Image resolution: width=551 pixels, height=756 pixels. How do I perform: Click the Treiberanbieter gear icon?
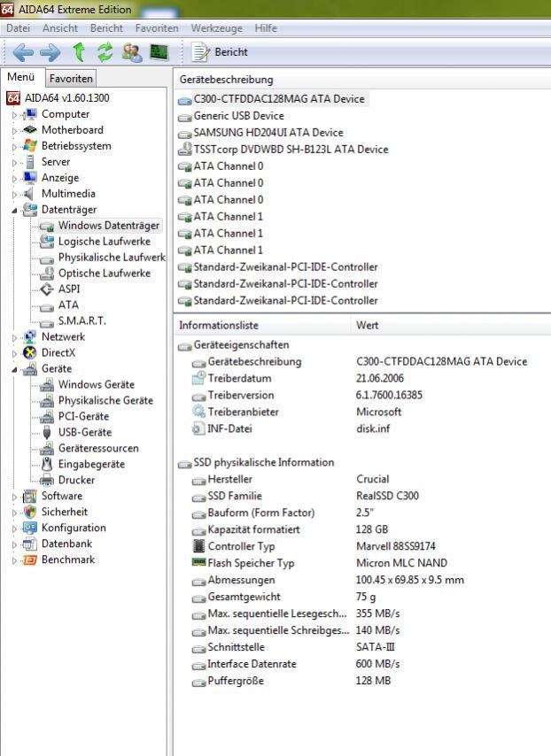point(198,413)
